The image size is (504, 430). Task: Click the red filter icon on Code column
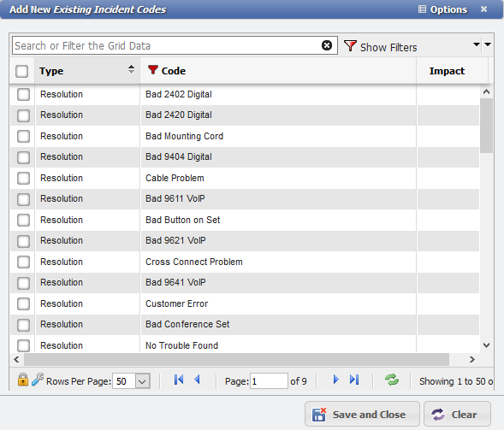coord(152,70)
